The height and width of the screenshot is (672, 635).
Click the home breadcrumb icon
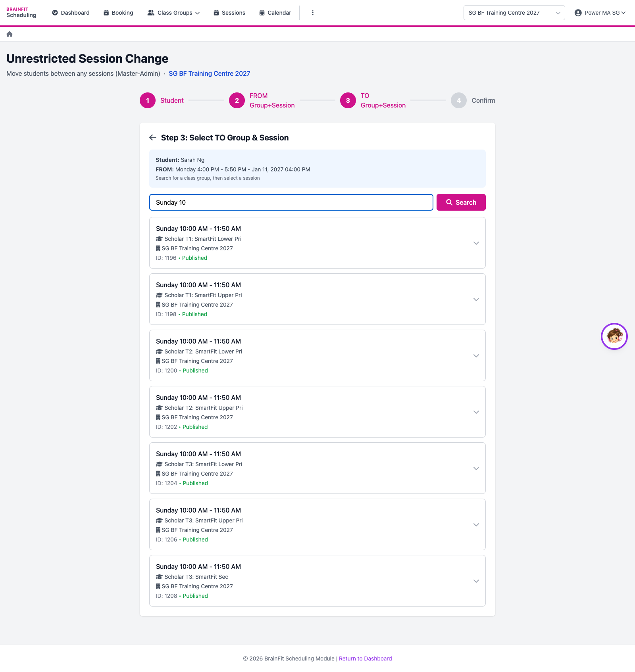pos(10,34)
